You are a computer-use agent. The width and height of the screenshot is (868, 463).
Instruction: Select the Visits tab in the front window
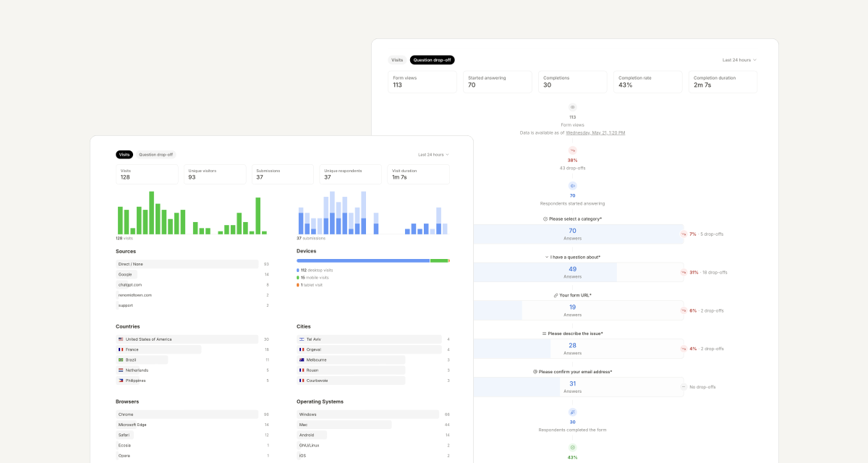(x=124, y=154)
